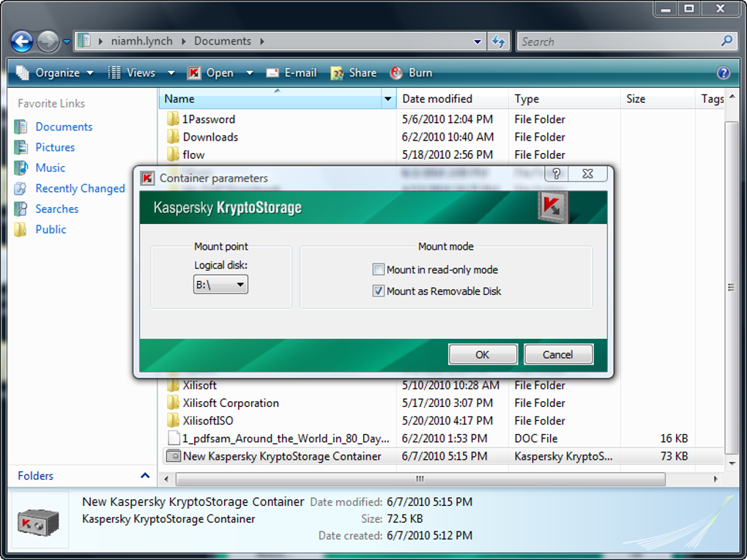747x560 pixels.
Task: Expand arrow after Documents in address path
Action: 262,42
